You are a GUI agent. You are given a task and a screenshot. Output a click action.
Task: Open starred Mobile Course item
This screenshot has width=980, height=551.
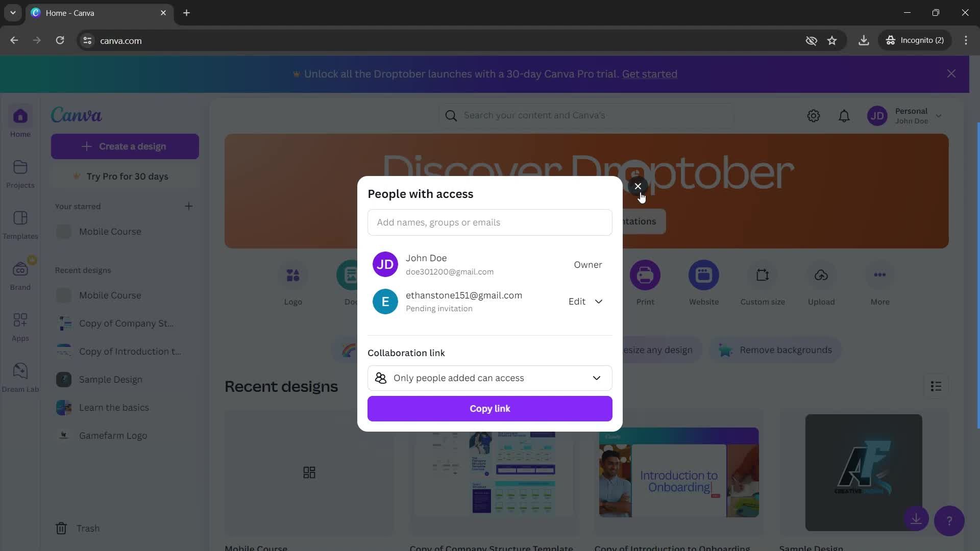(x=125, y=232)
